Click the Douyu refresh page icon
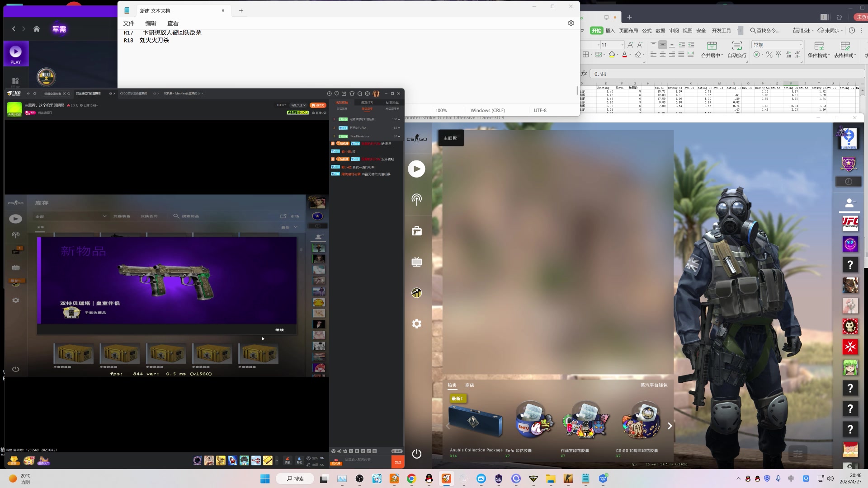This screenshot has height=488, width=868. (x=35, y=94)
